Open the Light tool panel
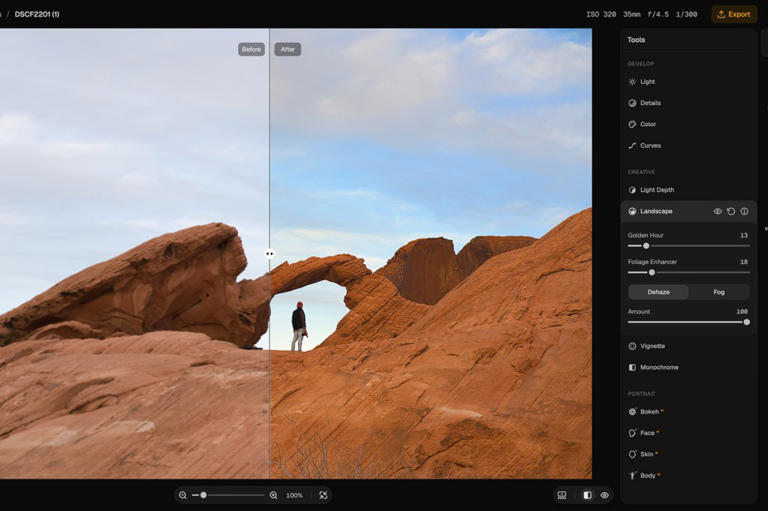The width and height of the screenshot is (768, 511). [x=647, y=82]
